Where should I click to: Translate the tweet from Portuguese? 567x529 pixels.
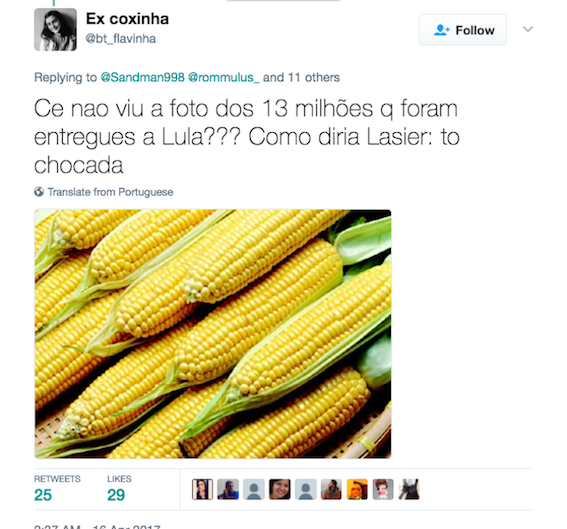pos(110,192)
